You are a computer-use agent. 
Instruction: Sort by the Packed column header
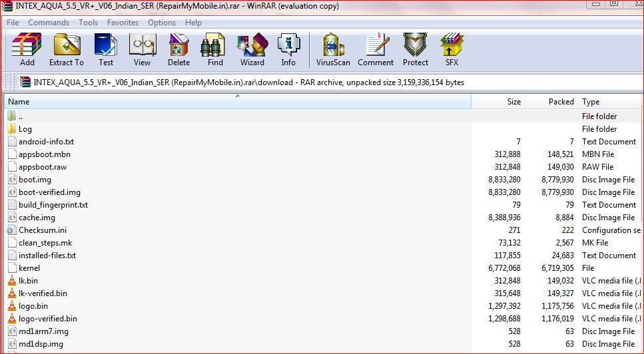click(x=551, y=101)
